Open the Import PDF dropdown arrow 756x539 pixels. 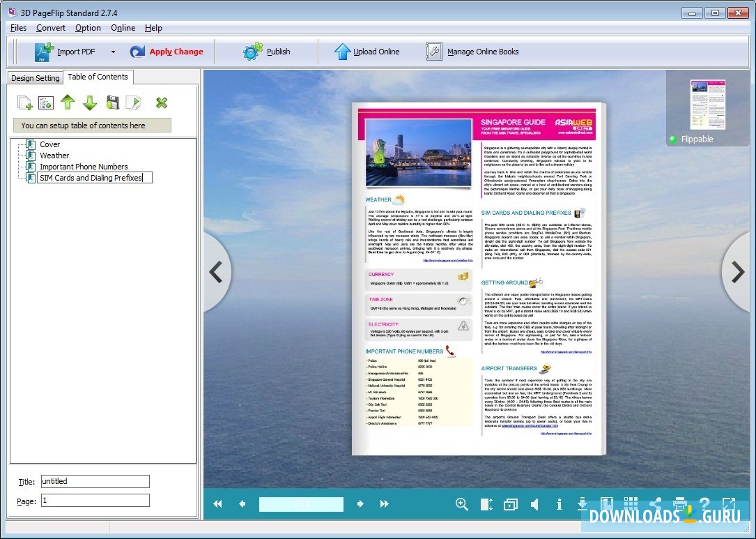click(x=113, y=52)
